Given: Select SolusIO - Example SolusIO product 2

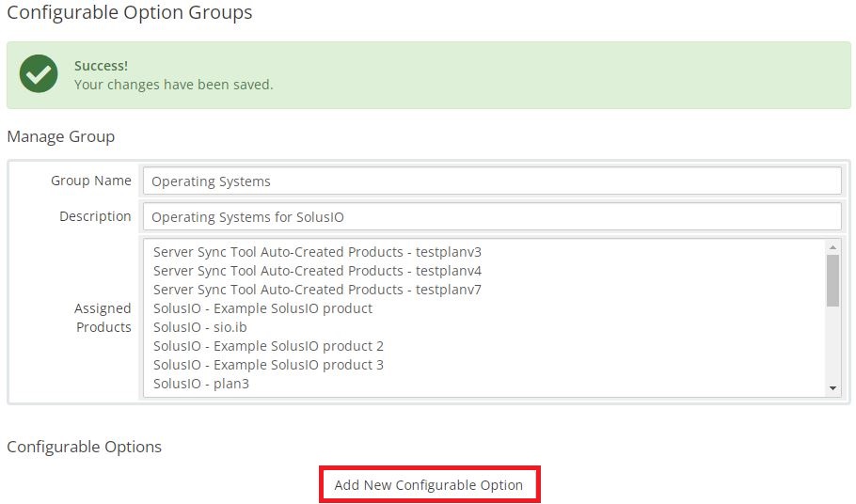Looking at the screenshot, I should point(268,346).
